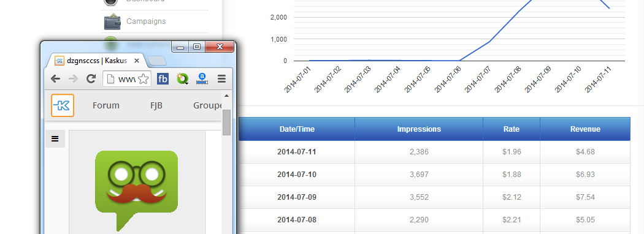Click the $1.88 rate cell

(x=512, y=175)
